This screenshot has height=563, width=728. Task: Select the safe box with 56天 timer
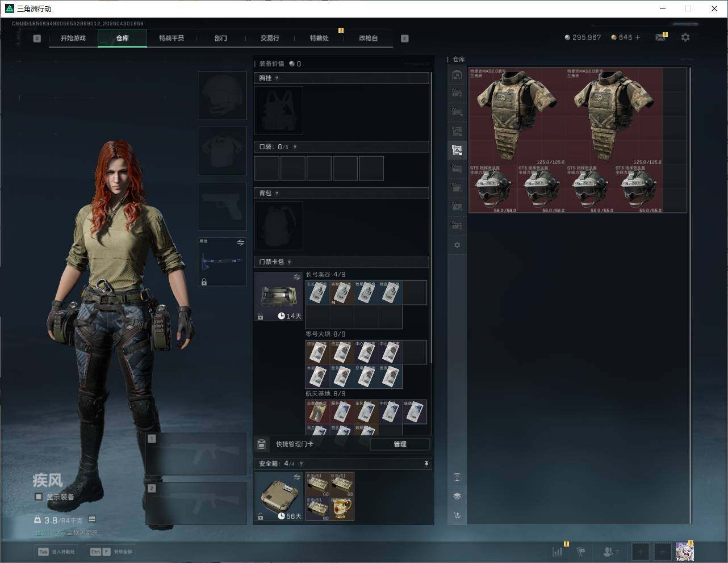(x=279, y=497)
